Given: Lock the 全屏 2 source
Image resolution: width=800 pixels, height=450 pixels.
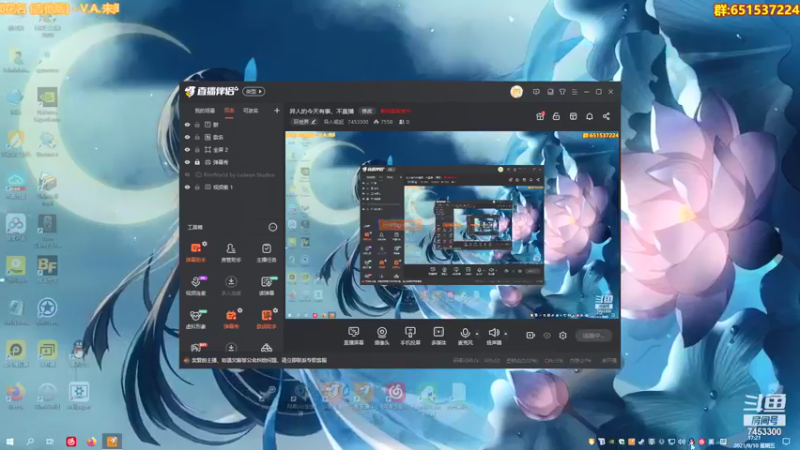Looking at the screenshot, I should pos(197,149).
